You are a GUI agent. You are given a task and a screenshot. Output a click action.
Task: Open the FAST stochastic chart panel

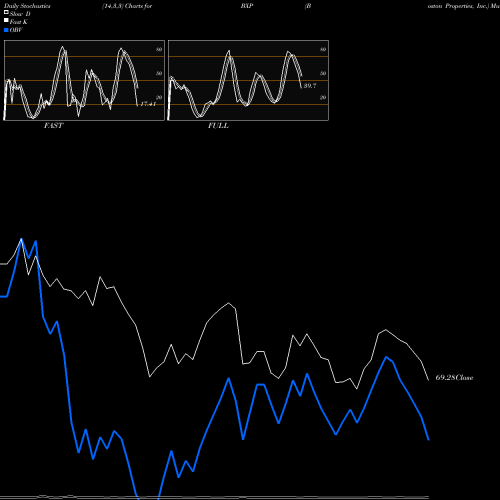[84, 80]
